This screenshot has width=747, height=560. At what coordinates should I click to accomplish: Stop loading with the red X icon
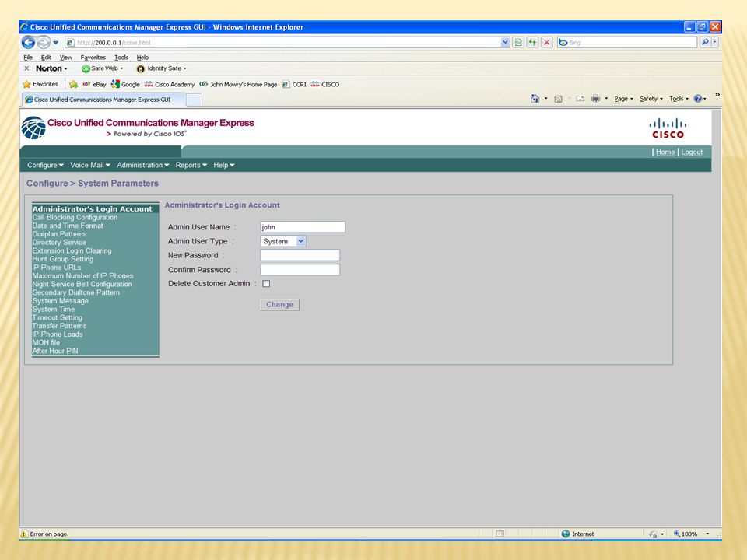547,42
